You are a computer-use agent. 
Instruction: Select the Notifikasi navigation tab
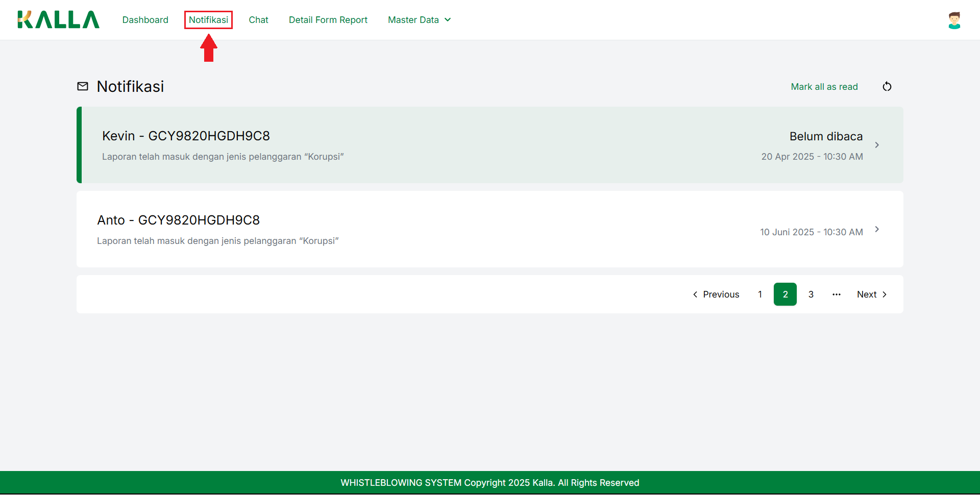(208, 20)
